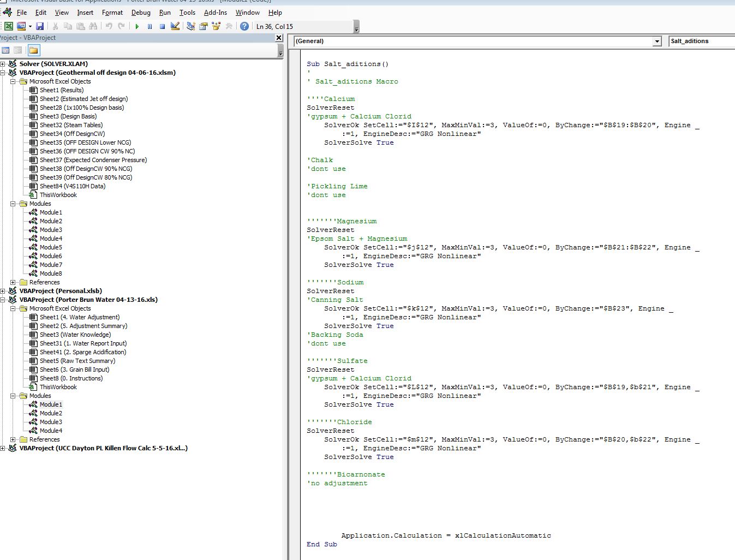The width and height of the screenshot is (735, 560).
Task: Click View Object icon in Project pane
Action: coord(18,50)
